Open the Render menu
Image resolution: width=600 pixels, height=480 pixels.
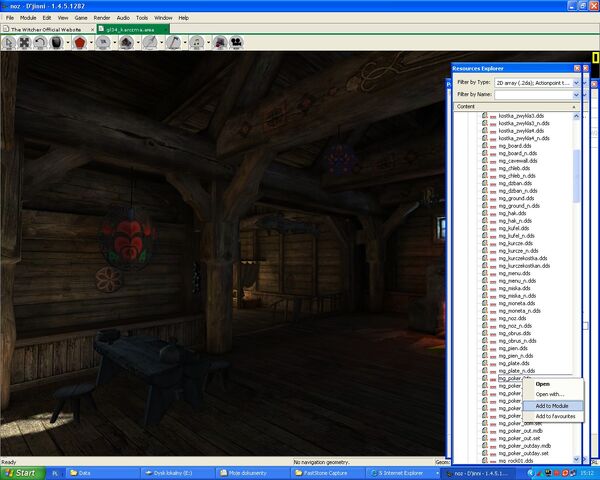pos(102,18)
